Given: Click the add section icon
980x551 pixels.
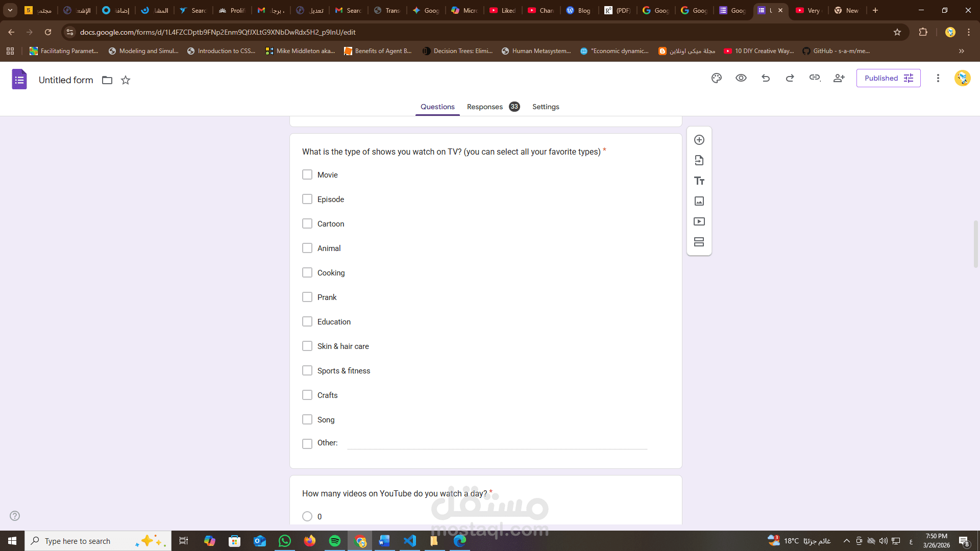Looking at the screenshot, I should [x=699, y=242].
